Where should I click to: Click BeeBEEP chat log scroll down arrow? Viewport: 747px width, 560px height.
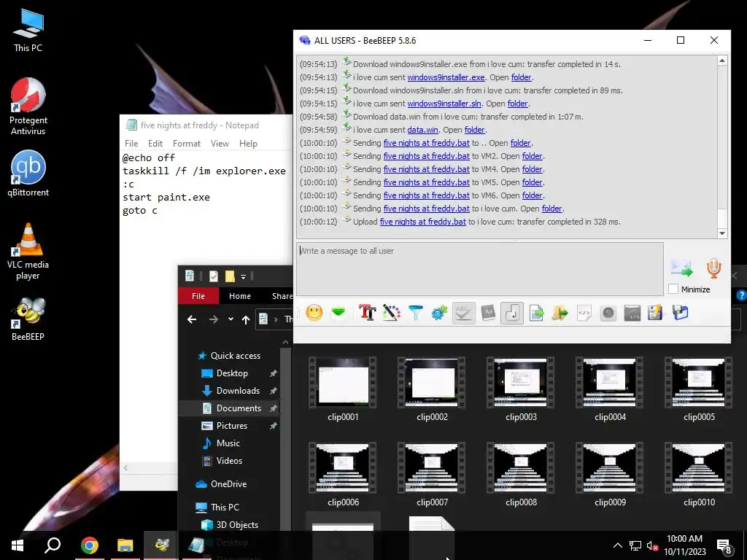click(722, 233)
